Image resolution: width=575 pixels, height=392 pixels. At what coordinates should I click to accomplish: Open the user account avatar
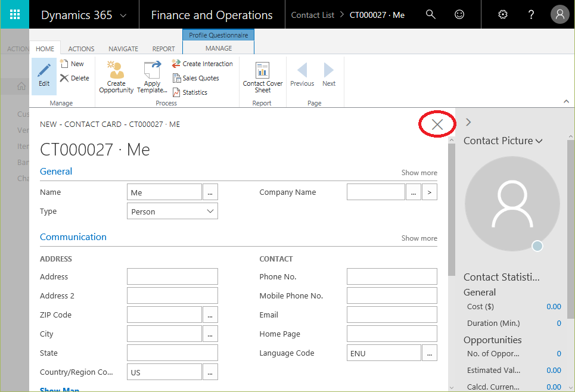560,14
